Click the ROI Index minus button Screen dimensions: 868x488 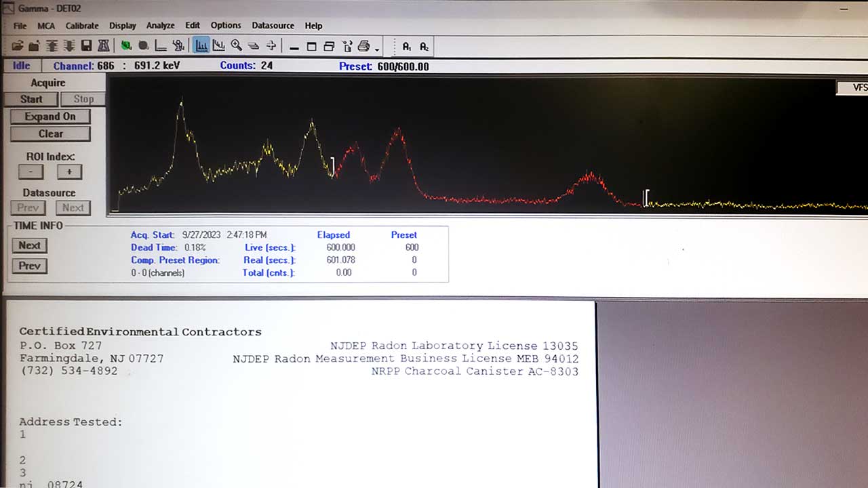pos(31,172)
